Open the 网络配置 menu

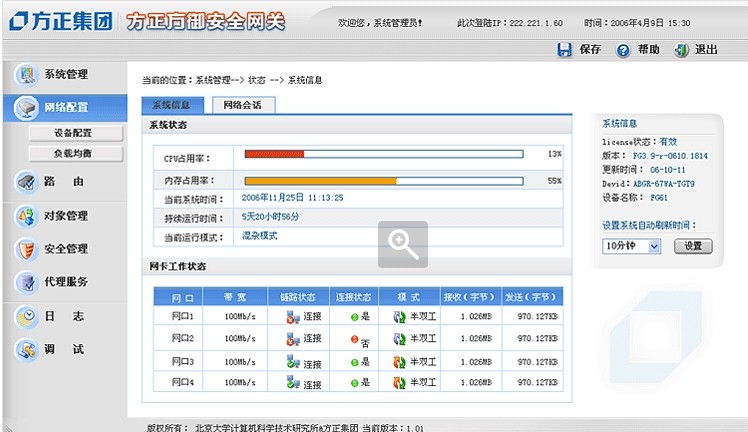(x=65, y=108)
